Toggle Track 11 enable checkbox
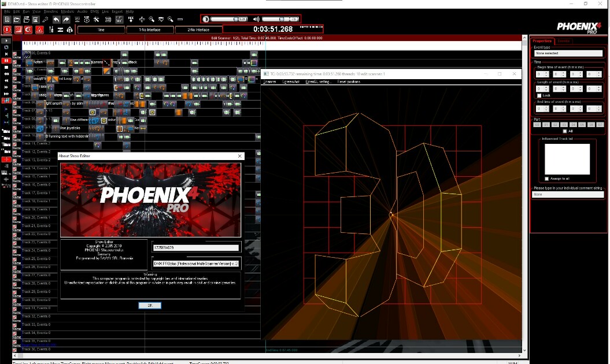Image resolution: width=610 pixels, height=364 pixels. pyautogui.click(x=15, y=144)
